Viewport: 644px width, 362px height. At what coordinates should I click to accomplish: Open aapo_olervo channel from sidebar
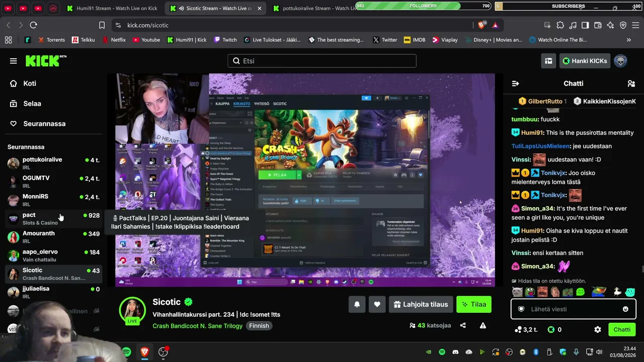(54, 255)
